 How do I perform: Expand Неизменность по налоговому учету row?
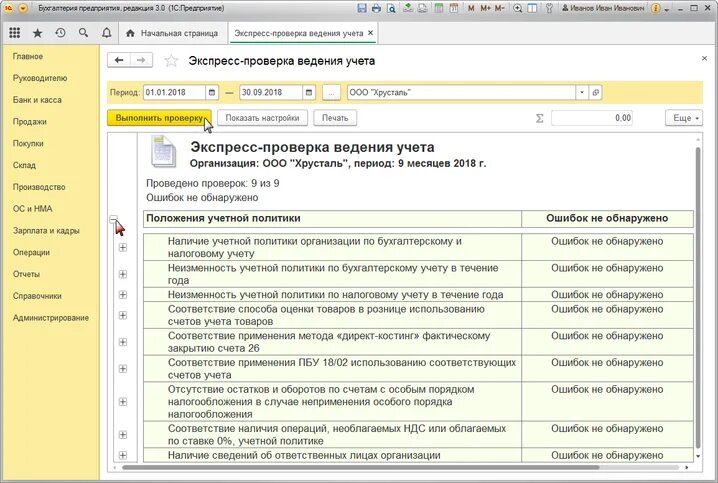click(123, 294)
